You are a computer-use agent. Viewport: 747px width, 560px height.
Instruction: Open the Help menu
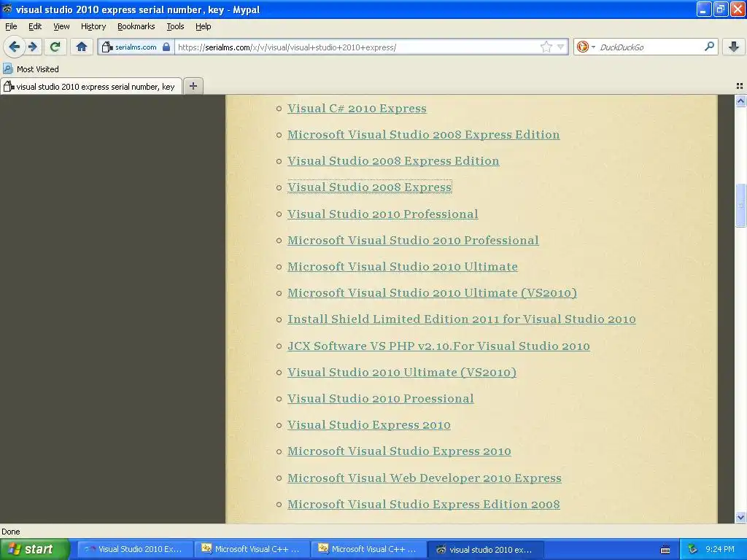coord(204,26)
